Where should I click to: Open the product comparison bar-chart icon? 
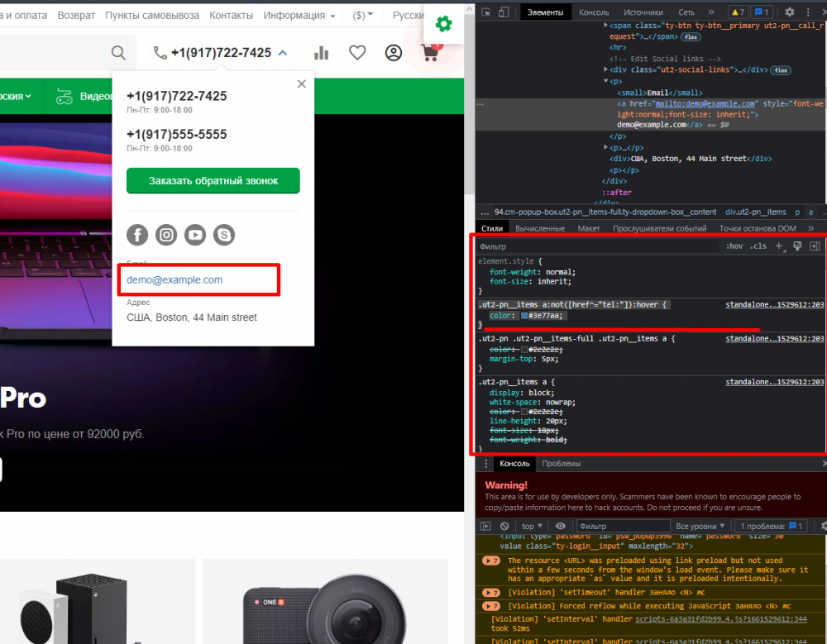[x=322, y=53]
